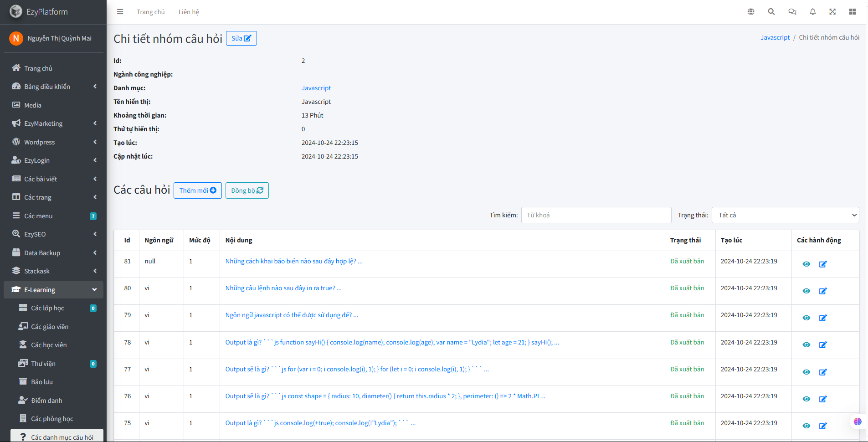
Task: Click the user avatar N icon
Action: pyautogui.click(x=16, y=38)
